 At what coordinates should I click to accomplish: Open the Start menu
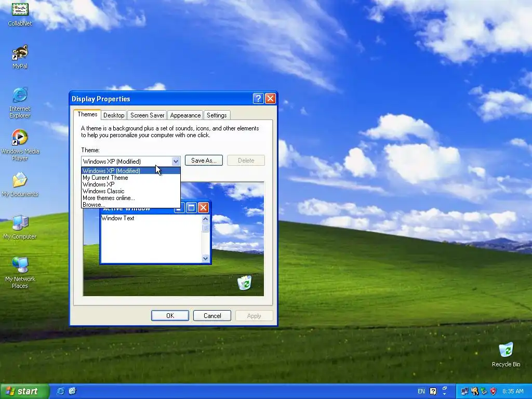(24, 391)
